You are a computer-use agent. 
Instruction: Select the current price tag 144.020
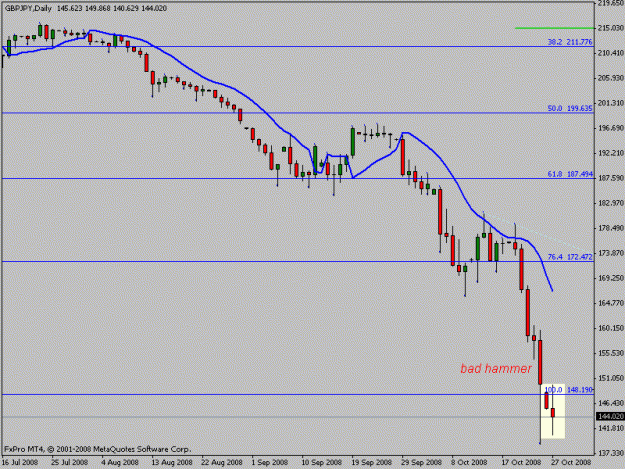(x=610, y=416)
